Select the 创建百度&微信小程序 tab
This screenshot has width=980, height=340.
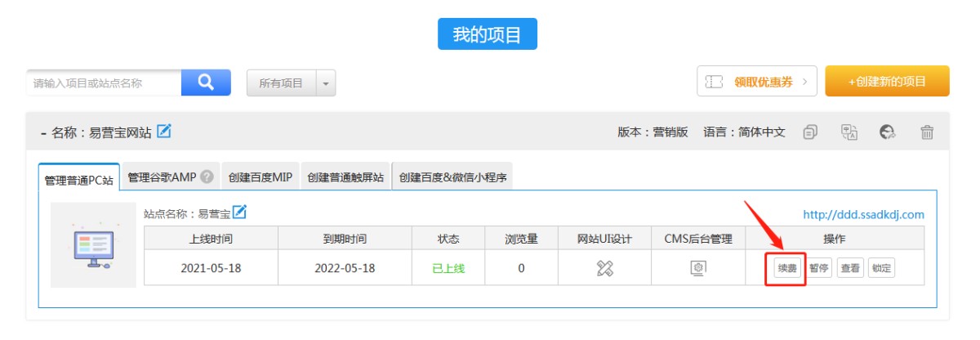click(x=452, y=177)
